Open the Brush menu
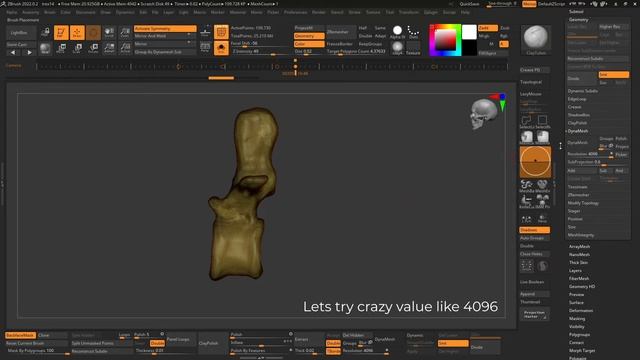Image resolution: width=640 pixels, height=360 pixels. 50,12
